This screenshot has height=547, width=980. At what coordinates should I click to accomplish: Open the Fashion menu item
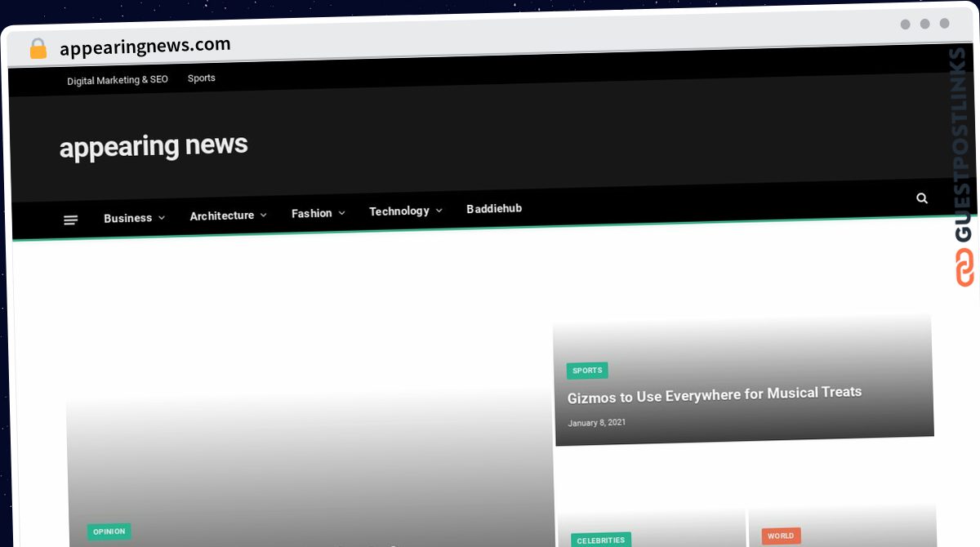click(x=312, y=213)
